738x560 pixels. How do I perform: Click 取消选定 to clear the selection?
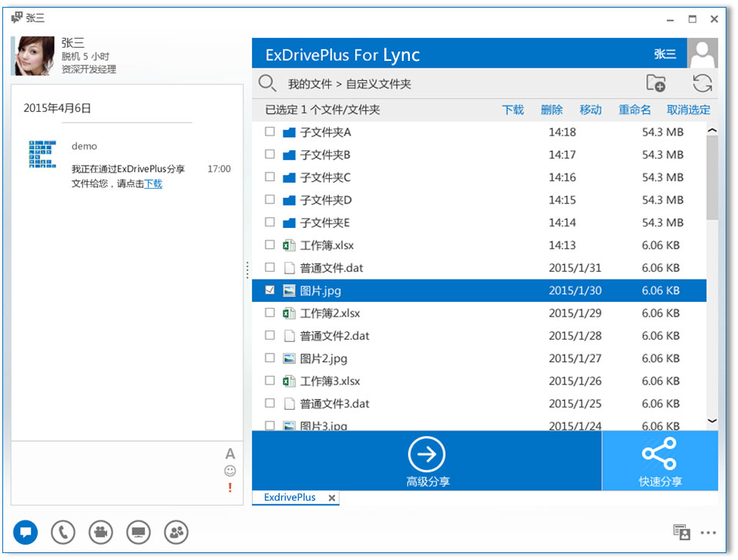689,109
